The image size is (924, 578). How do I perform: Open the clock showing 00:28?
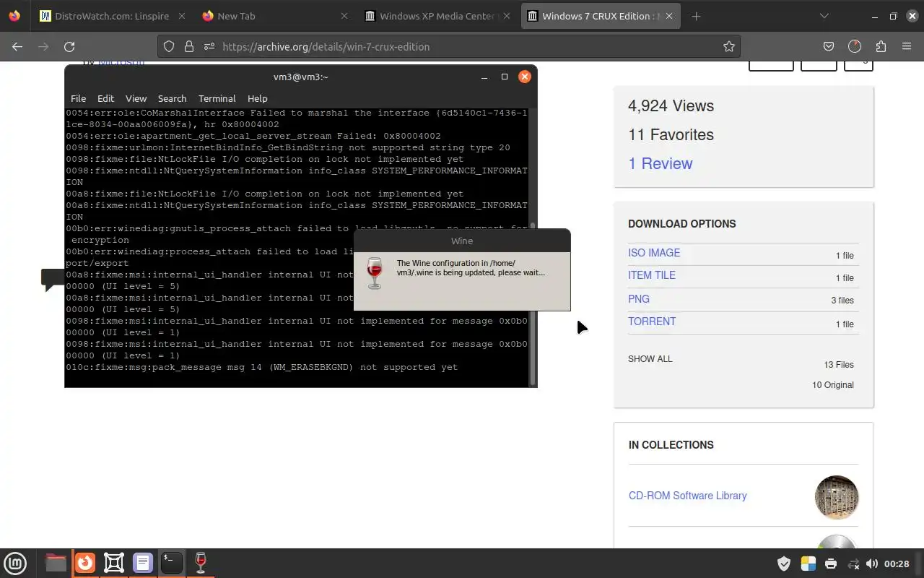[897, 564]
